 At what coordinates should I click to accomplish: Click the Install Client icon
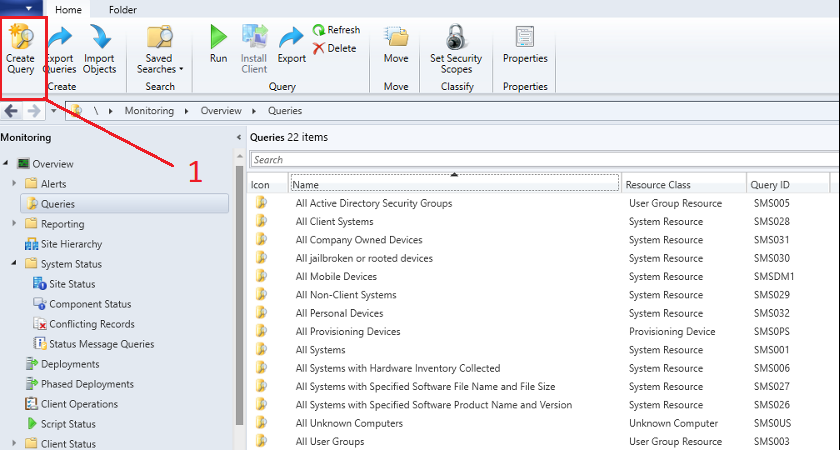pyautogui.click(x=254, y=37)
